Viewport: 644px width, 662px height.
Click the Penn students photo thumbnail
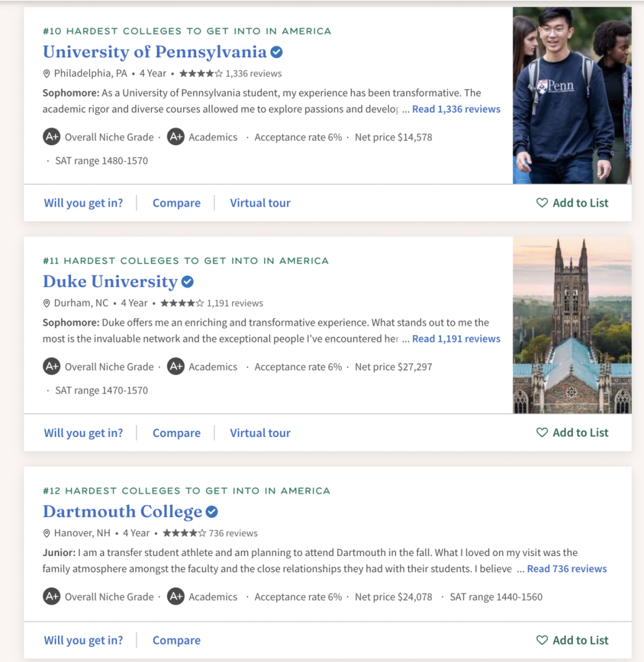[x=572, y=95]
